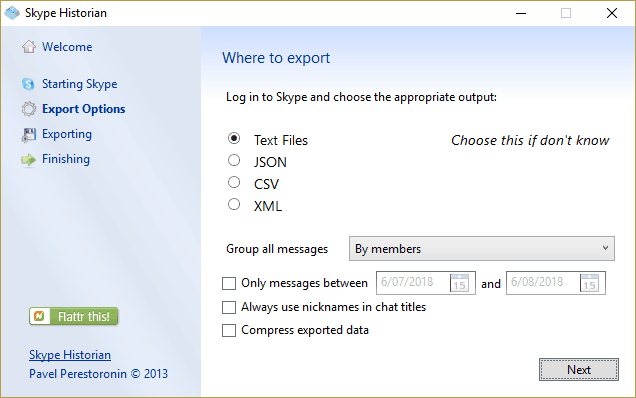Expand the Group all messages dropdown

click(481, 249)
